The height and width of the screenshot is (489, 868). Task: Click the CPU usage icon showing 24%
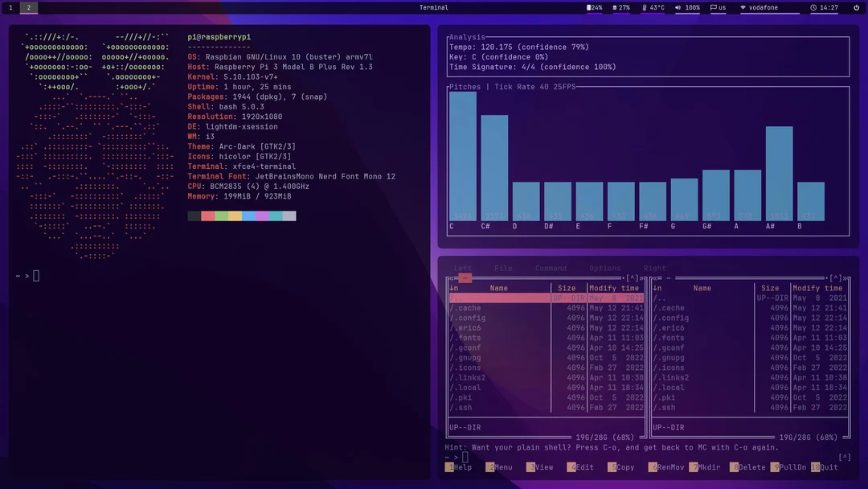pyautogui.click(x=588, y=8)
